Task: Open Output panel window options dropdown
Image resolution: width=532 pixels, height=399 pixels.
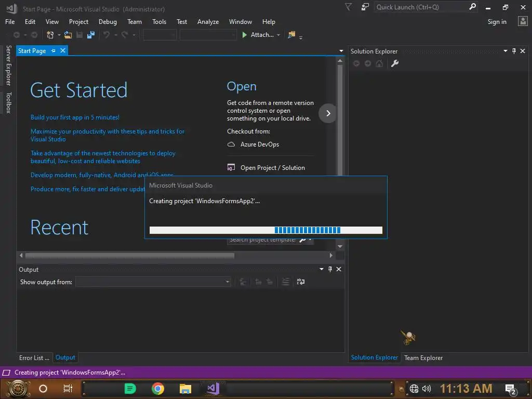Action: tap(322, 269)
